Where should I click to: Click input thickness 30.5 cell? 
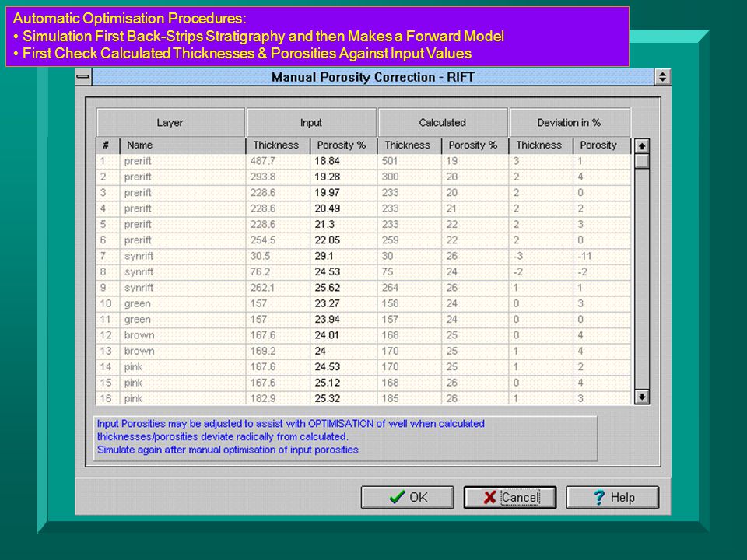[279, 256]
